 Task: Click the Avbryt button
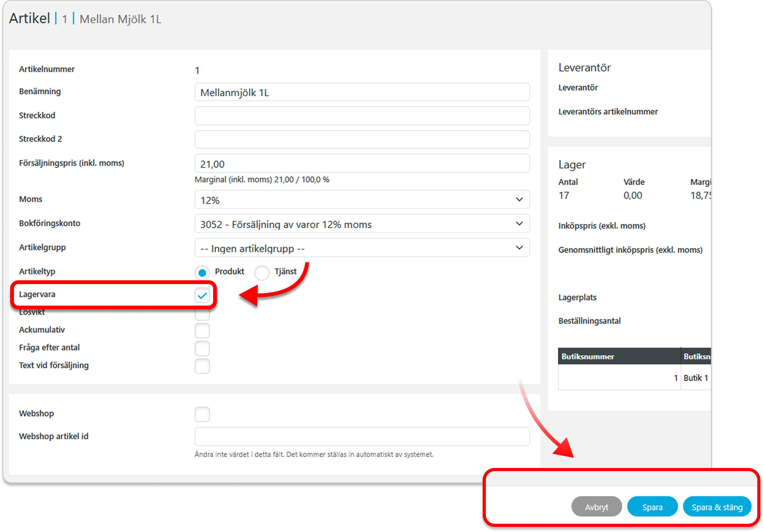pos(597,506)
